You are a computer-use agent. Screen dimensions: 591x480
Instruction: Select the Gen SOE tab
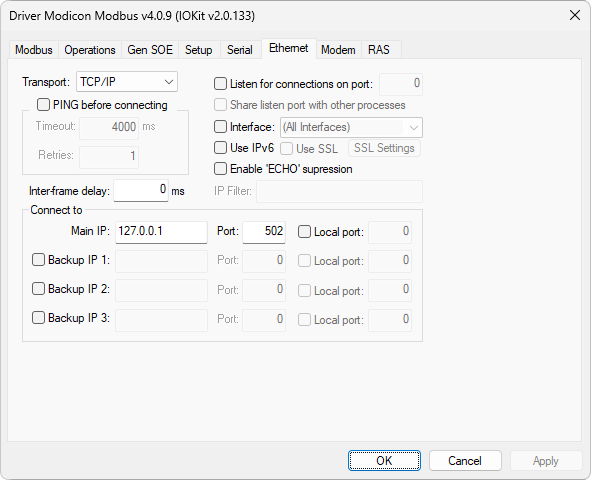pyautogui.click(x=150, y=50)
